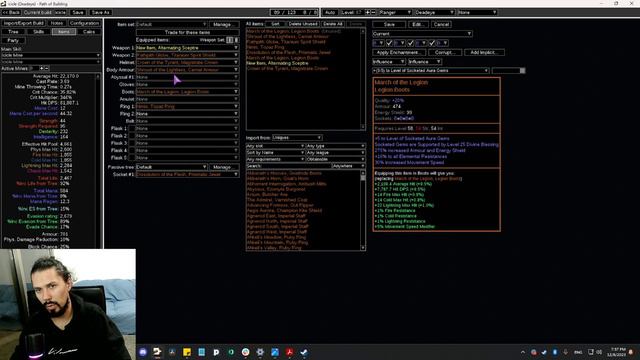Toggle Flask 5 active checkbox
Viewport: 640px width, 360px height.
[x=131, y=158]
